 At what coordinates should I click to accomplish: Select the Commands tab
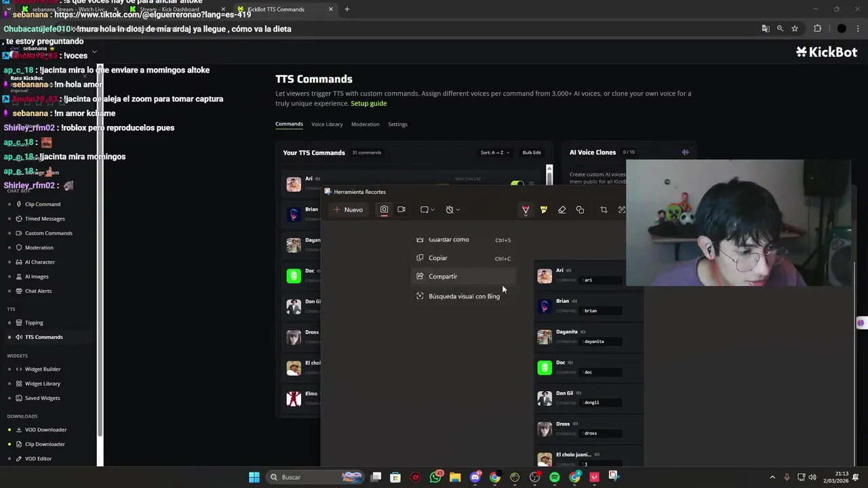(289, 124)
